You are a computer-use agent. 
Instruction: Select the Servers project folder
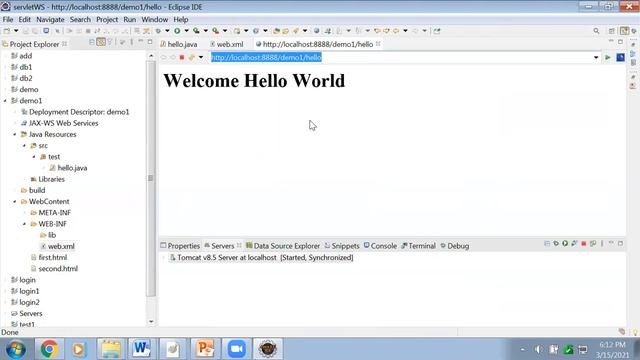[27, 313]
